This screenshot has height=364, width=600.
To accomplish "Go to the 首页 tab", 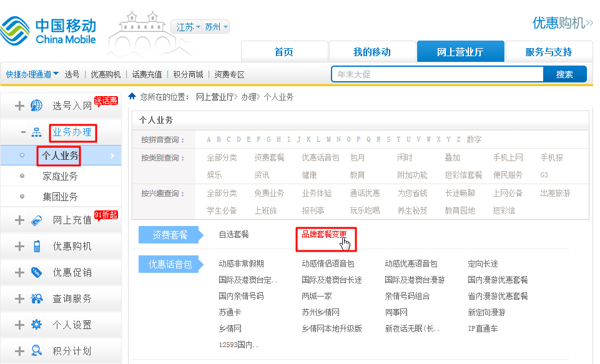I will [284, 52].
